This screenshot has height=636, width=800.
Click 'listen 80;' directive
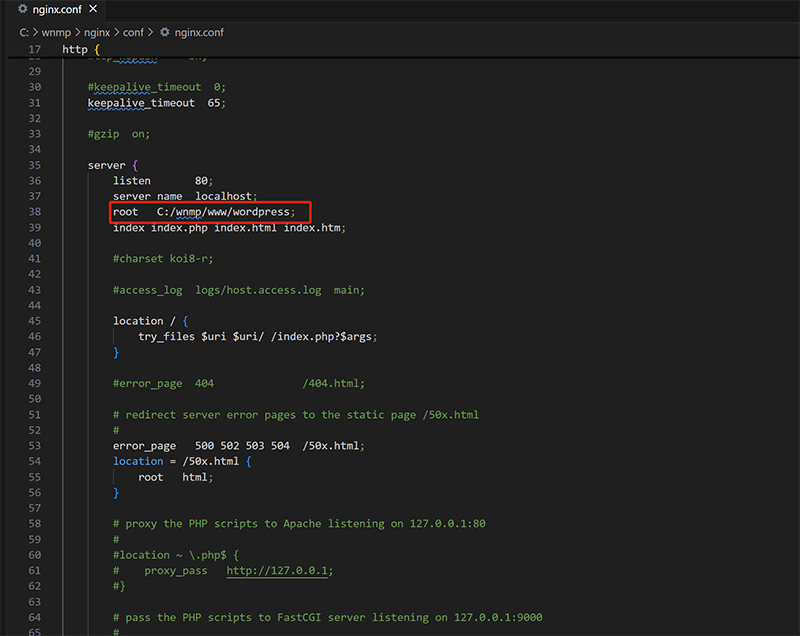point(163,181)
